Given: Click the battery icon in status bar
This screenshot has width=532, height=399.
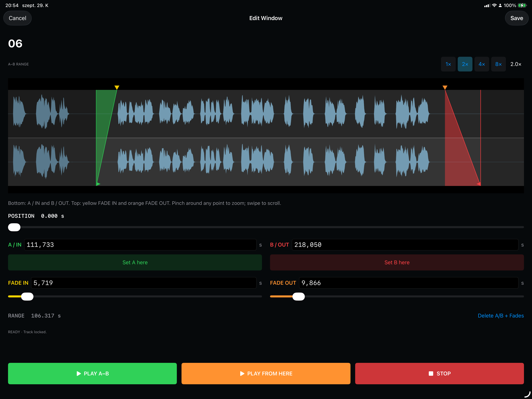Looking at the screenshot, I should tap(522, 5).
